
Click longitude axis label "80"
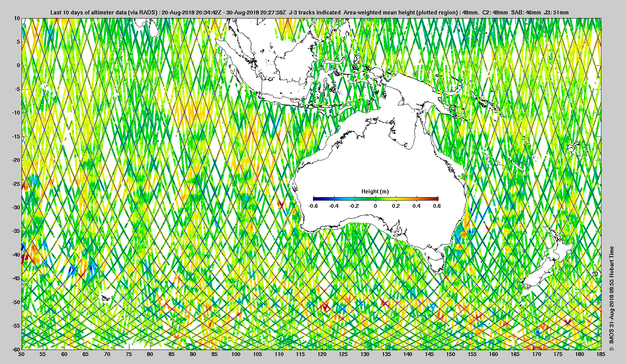pyautogui.click(x=150, y=354)
